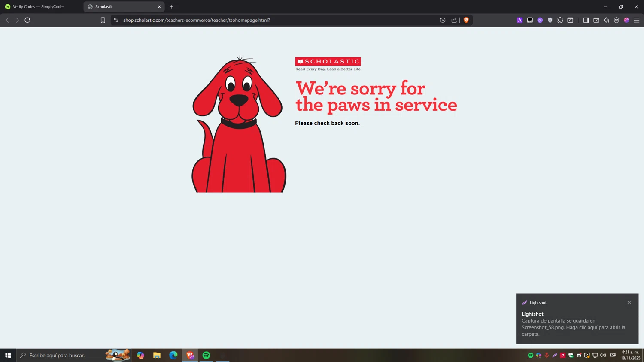Dismiss the Lightshot notification
The image size is (644, 362).
(629, 302)
